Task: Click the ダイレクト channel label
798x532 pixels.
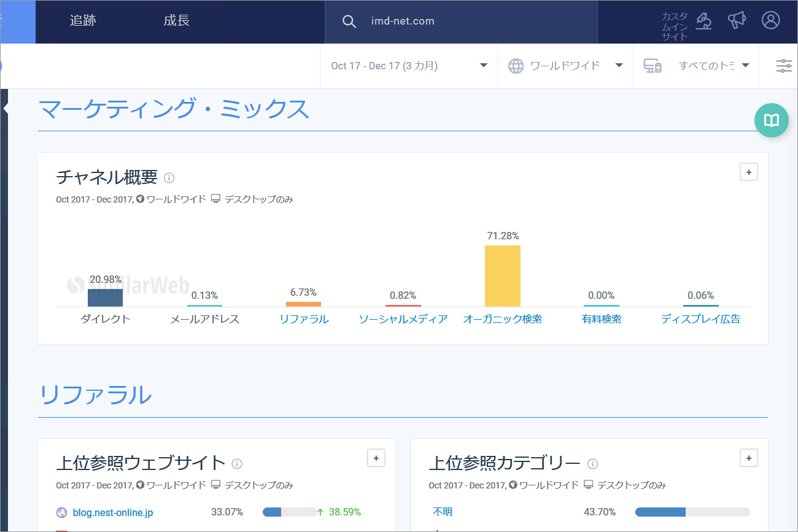Action: tap(106, 319)
